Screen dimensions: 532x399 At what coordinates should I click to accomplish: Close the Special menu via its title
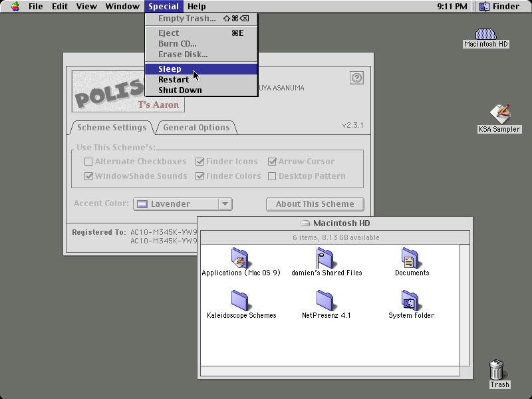[164, 7]
